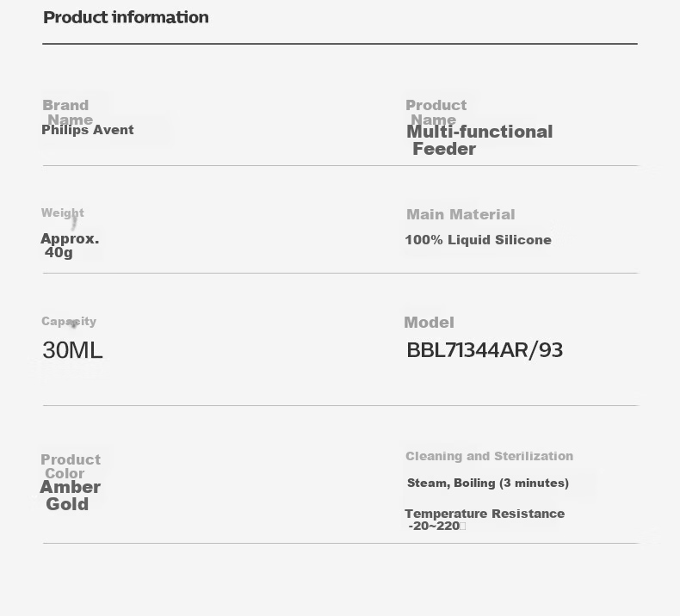Select the Main Material label
The width and height of the screenshot is (680, 616).
pos(461,214)
